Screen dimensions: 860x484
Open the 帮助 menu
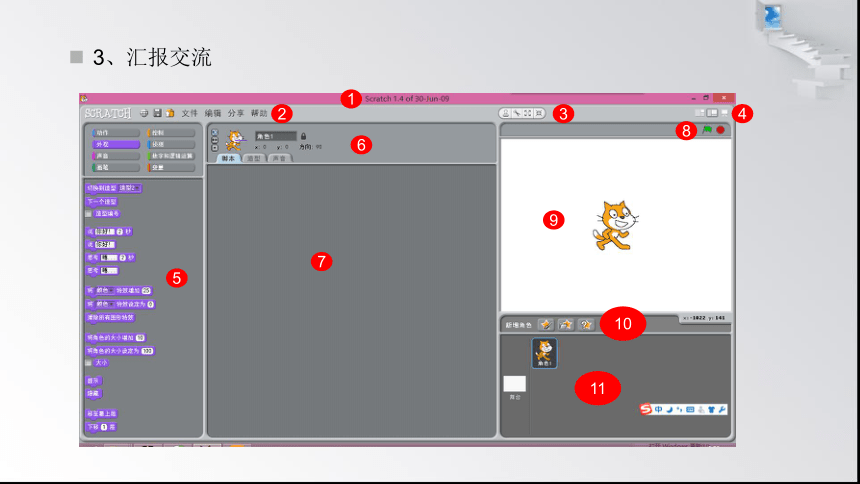tap(259, 113)
